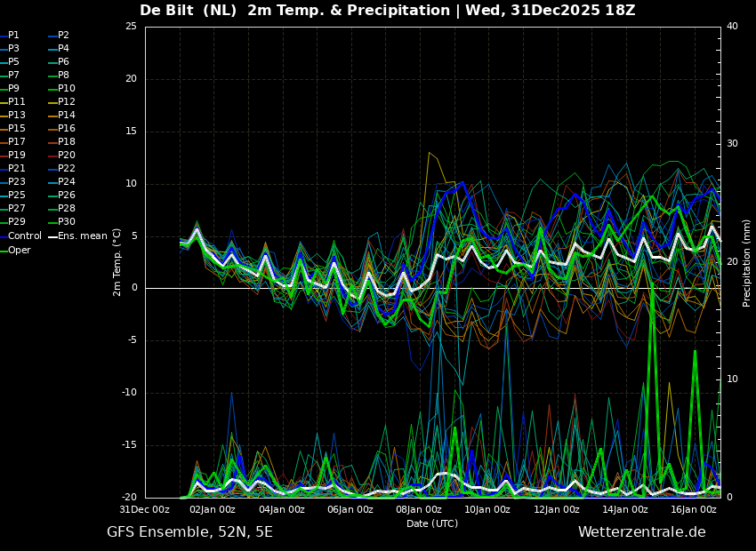Select the P16 member in legend
The width and height of the screenshot is (756, 551).
point(61,128)
